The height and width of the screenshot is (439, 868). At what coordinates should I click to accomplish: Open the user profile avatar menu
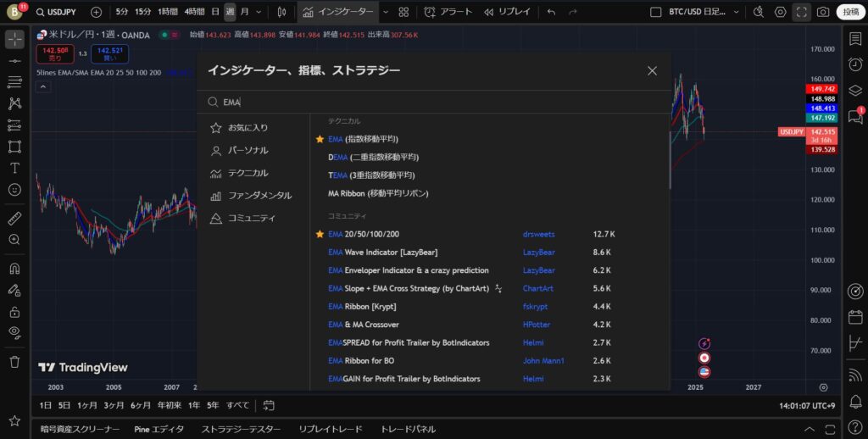14,12
